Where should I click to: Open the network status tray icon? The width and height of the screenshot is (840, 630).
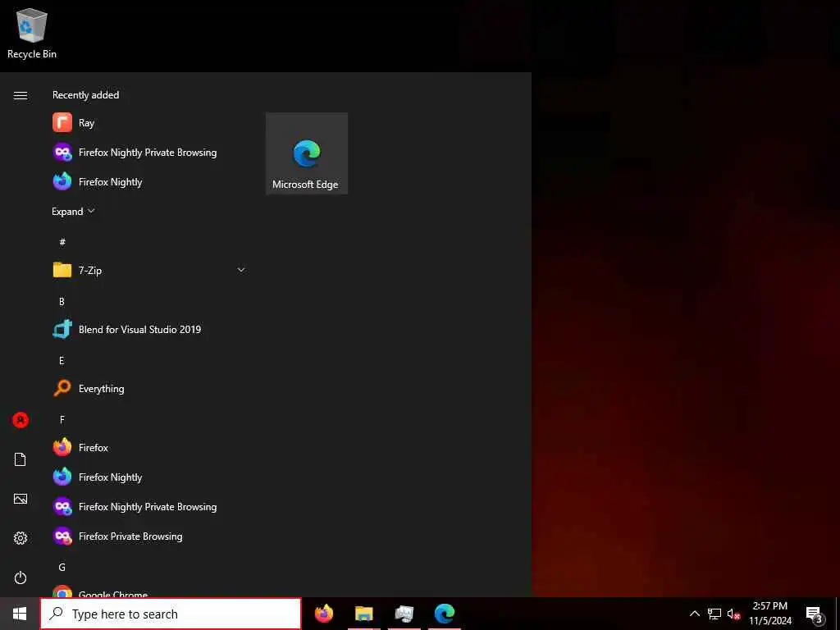point(714,614)
